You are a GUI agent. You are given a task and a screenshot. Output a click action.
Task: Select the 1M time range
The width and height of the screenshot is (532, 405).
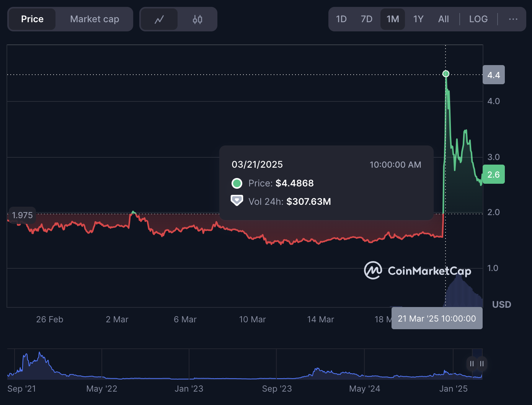(x=392, y=19)
